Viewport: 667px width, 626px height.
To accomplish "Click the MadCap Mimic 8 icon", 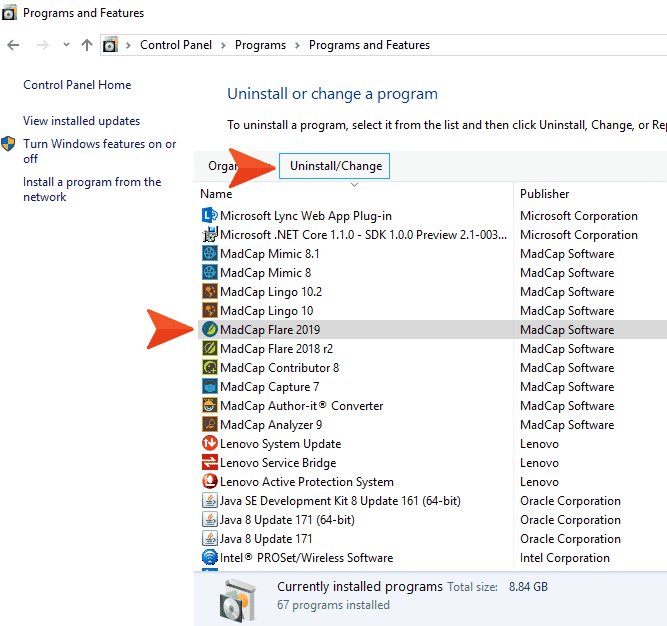I will click(x=209, y=273).
